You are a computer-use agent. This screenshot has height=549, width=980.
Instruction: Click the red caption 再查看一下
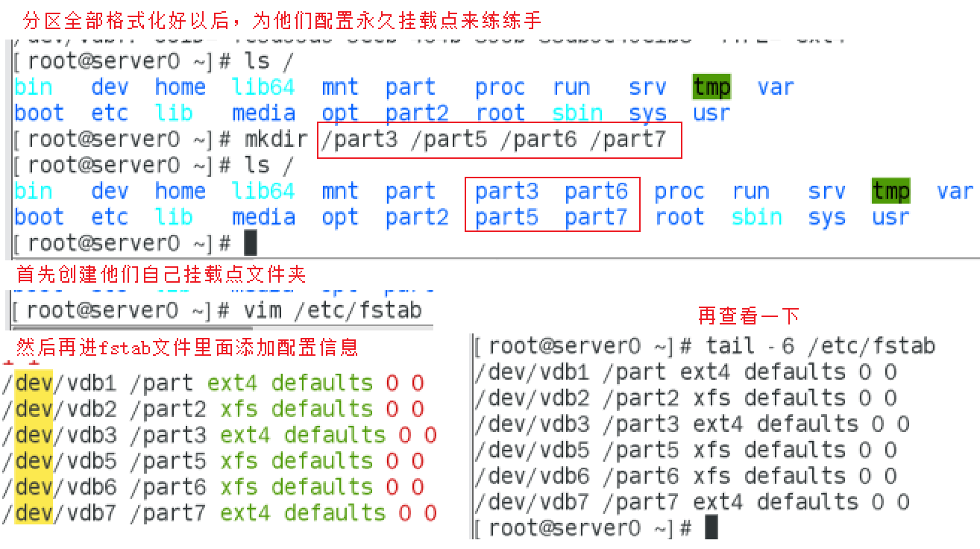[749, 316]
